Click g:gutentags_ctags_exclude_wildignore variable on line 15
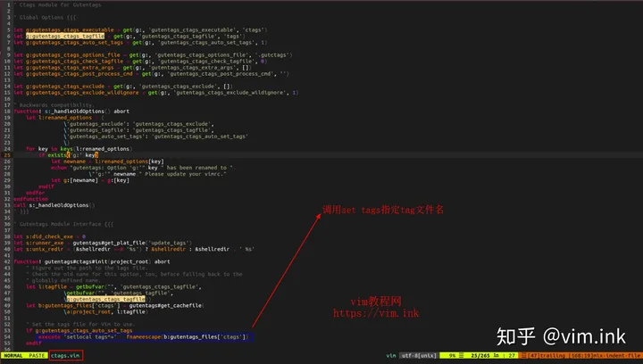This screenshot has width=643, height=364. pos(82,93)
